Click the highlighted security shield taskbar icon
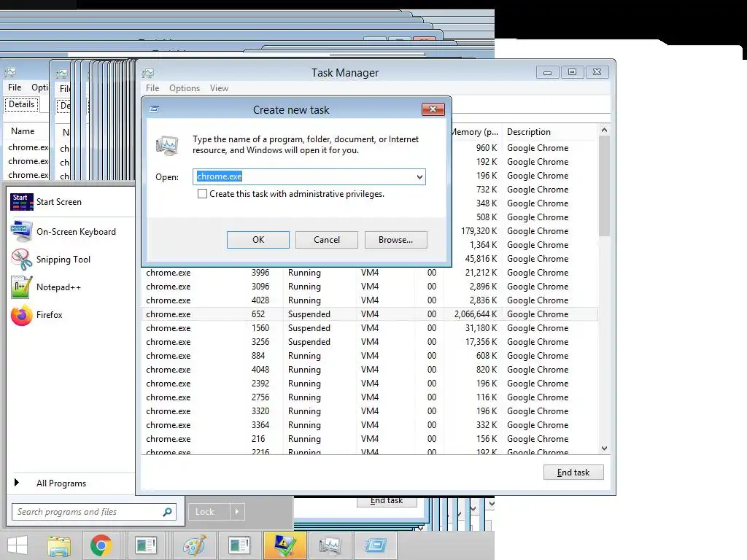747x560 pixels. pos(285,545)
